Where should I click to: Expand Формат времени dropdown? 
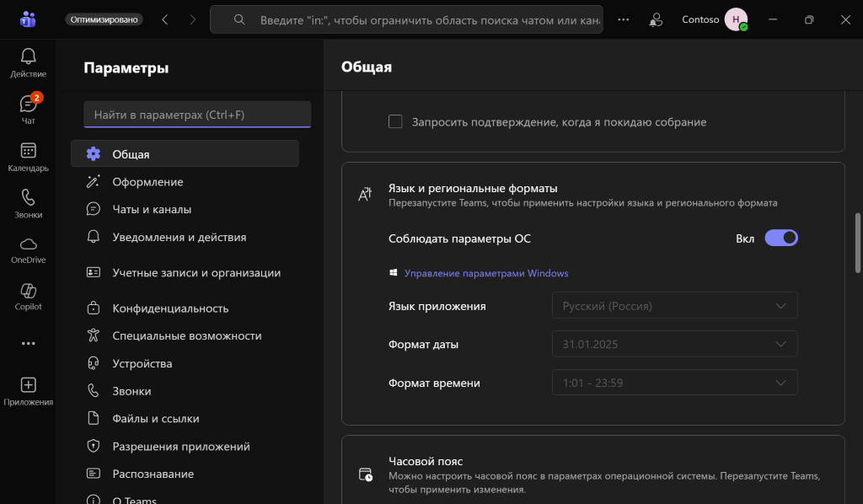click(675, 383)
